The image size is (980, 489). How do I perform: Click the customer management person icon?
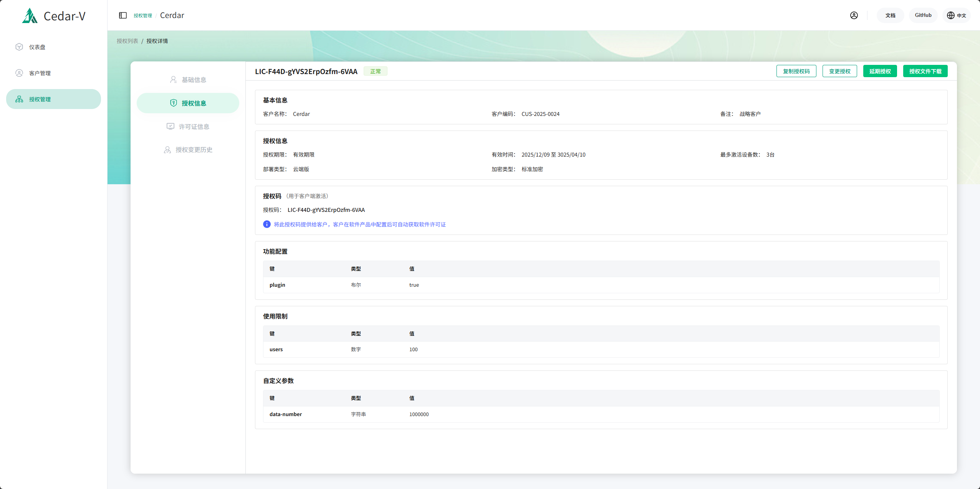(x=19, y=73)
